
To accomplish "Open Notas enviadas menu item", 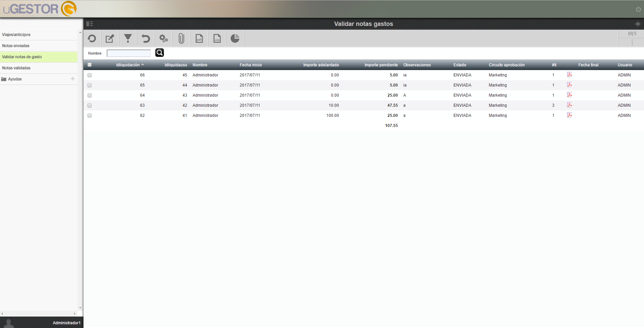I will (x=39, y=46).
